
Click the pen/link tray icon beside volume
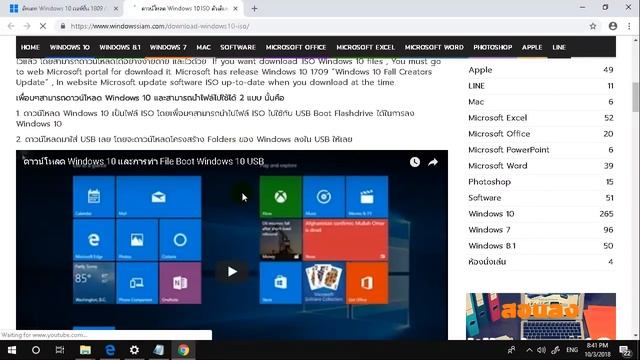(556, 350)
